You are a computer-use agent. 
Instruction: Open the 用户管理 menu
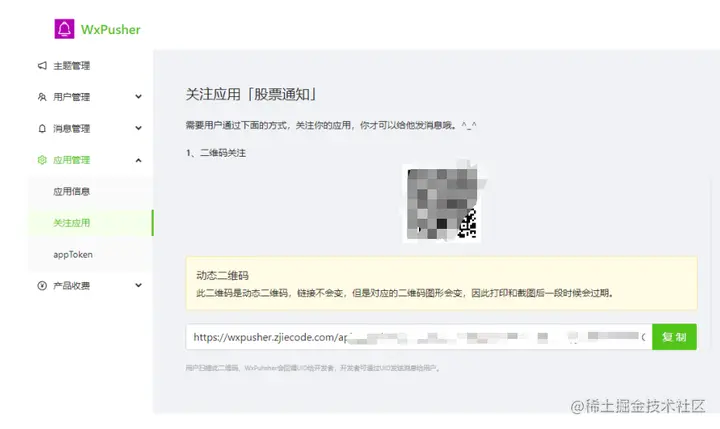[72, 97]
